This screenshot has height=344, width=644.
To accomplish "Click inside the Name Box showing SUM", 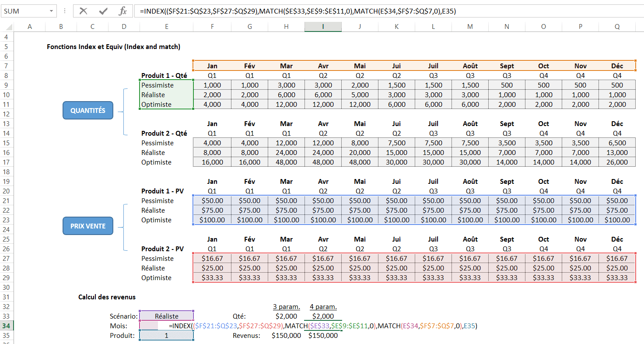I will pos(24,11).
